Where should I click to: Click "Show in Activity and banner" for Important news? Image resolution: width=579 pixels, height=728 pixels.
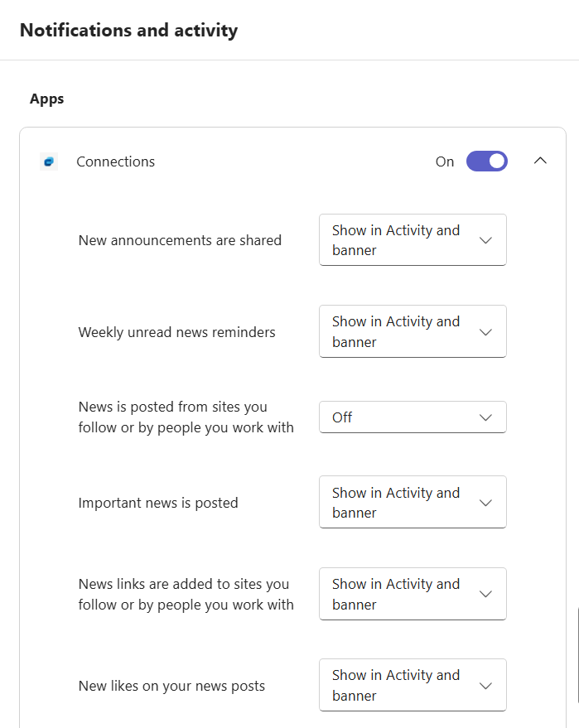(x=413, y=502)
